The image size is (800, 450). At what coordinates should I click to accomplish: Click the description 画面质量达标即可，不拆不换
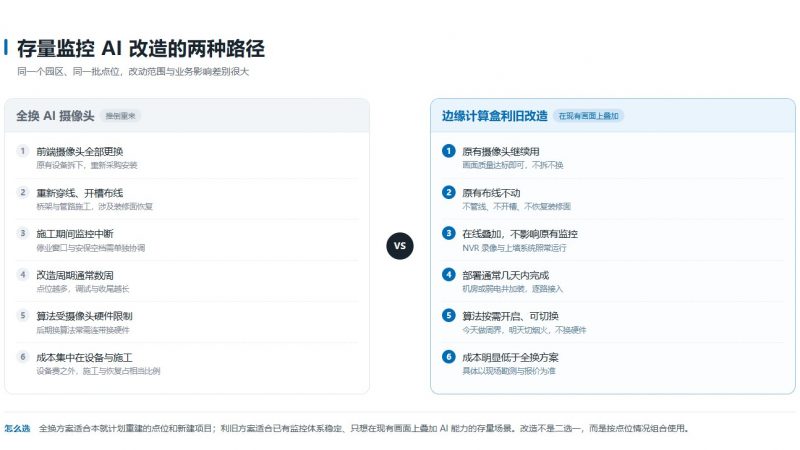pyautogui.click(x=513, y=165)
